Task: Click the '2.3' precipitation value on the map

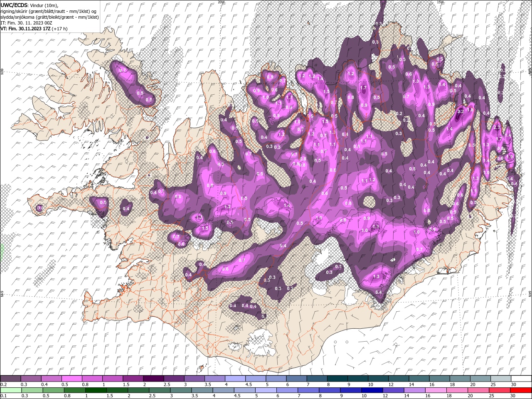Action: pos(497,127)
